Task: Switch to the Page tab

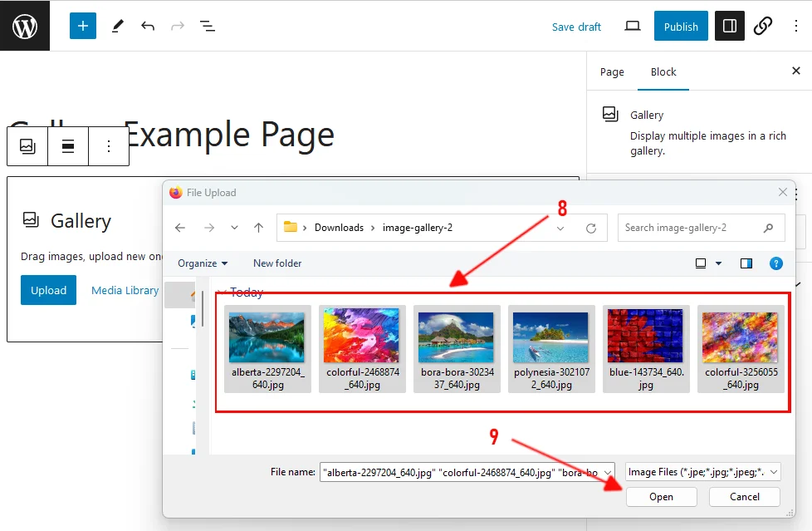Action: pyautogui.click(x=612, y=72)
